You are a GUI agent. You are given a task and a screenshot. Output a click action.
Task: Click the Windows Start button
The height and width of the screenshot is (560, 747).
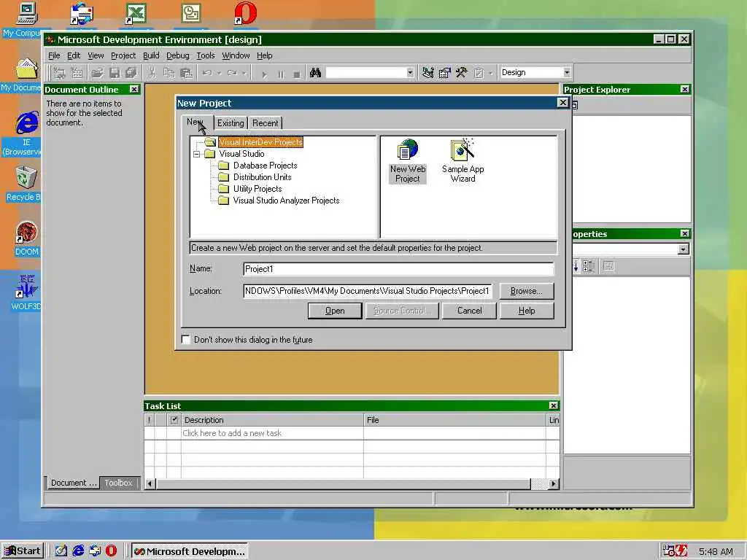pyautogui.click(x=23, y=551)
